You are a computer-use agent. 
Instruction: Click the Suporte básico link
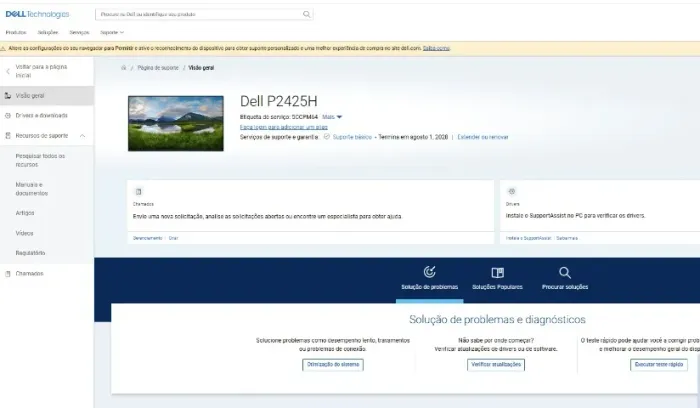pos(352,137)
